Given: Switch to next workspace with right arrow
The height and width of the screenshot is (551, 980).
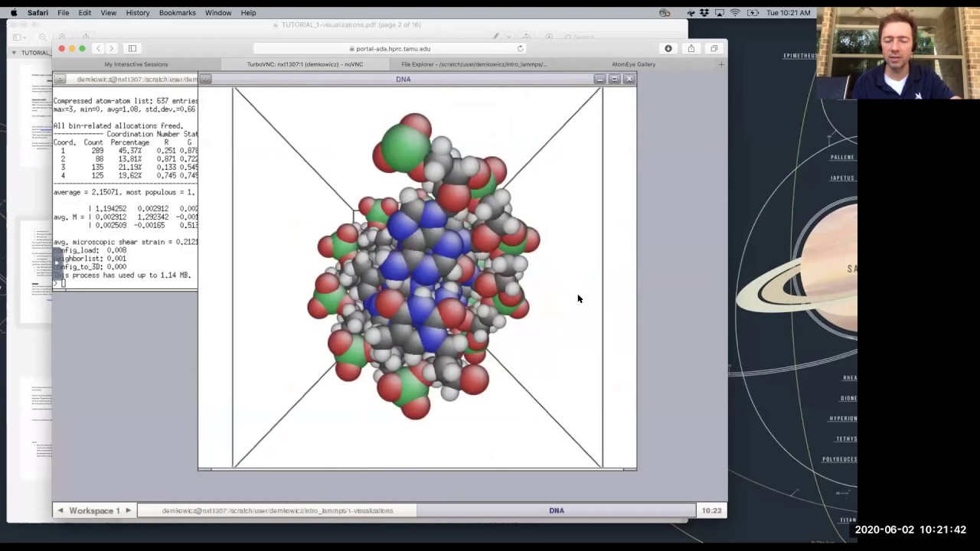Looking at the screenshot, I should pos(128,510).
